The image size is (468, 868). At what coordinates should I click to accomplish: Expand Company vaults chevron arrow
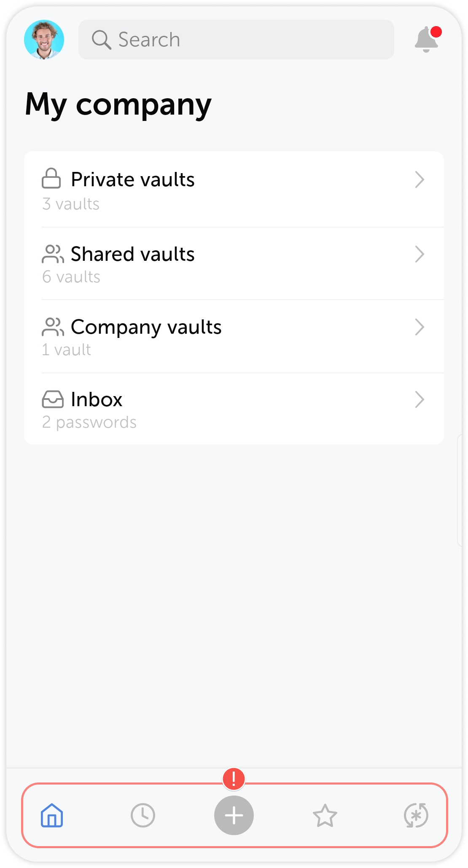tap(420, 327)
